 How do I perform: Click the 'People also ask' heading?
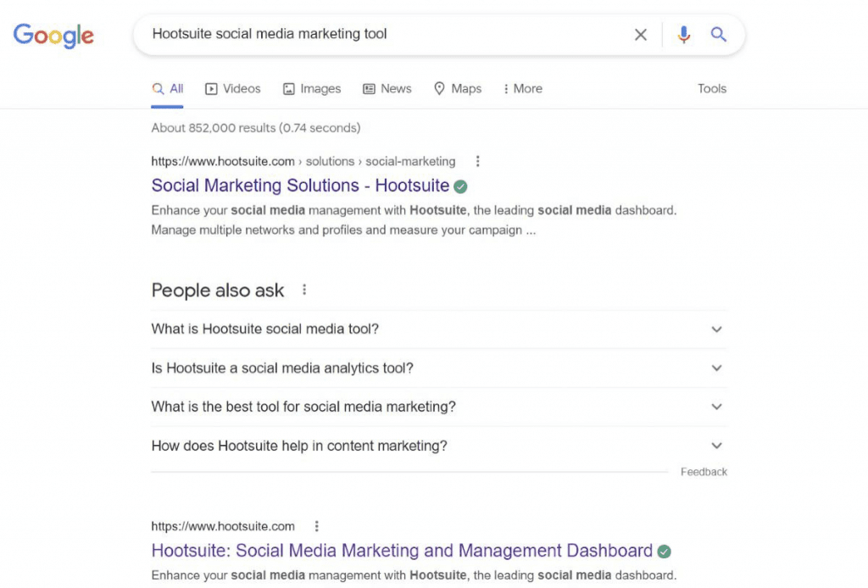[x=218, y=290]
